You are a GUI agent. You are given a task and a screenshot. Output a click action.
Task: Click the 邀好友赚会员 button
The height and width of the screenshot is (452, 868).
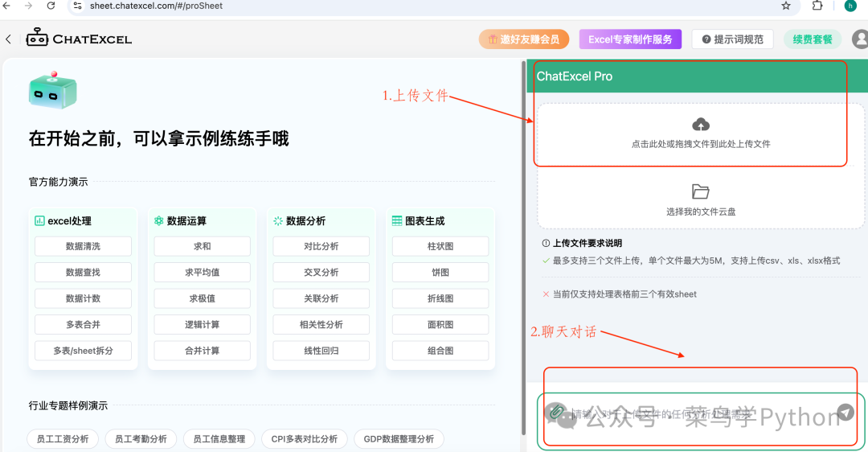[524, 39]
